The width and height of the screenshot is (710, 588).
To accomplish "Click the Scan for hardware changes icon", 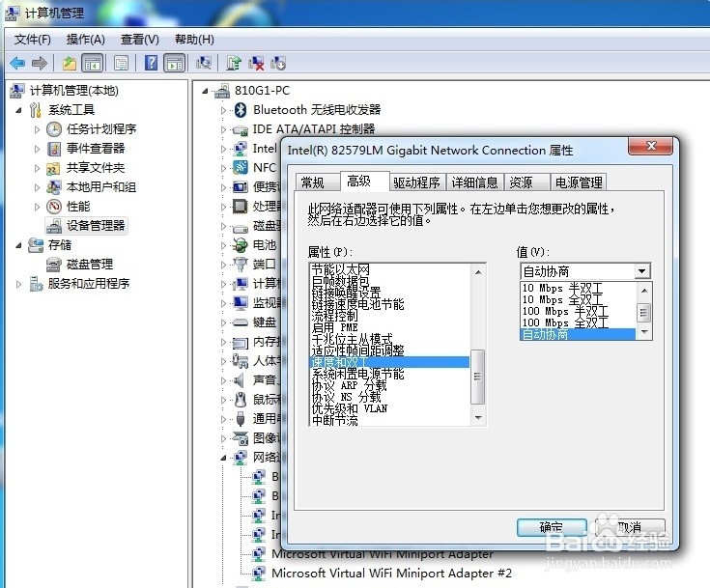I will coord(204,63).
